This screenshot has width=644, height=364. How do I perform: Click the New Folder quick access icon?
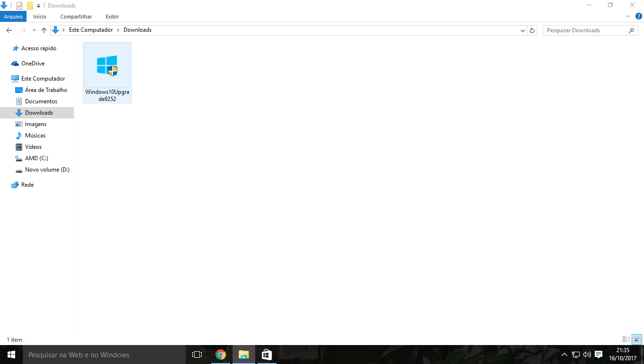click(29, 6)
